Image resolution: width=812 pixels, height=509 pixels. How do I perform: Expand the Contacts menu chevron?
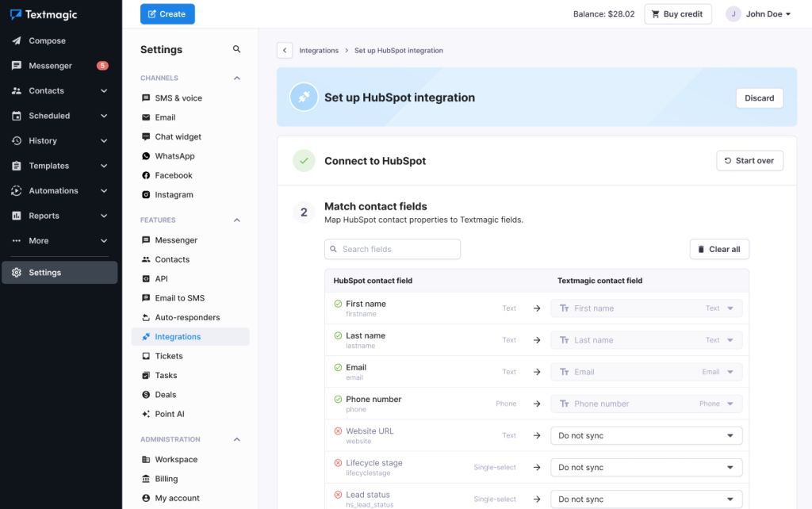[x=104, y=90]
